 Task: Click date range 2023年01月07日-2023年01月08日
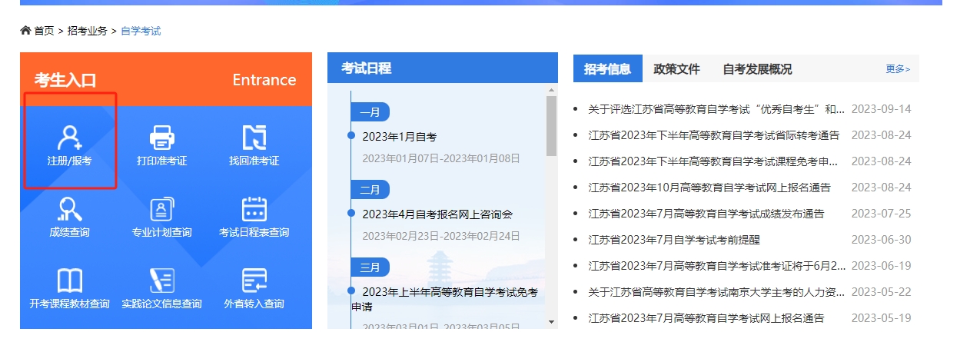tap(441, 158)
